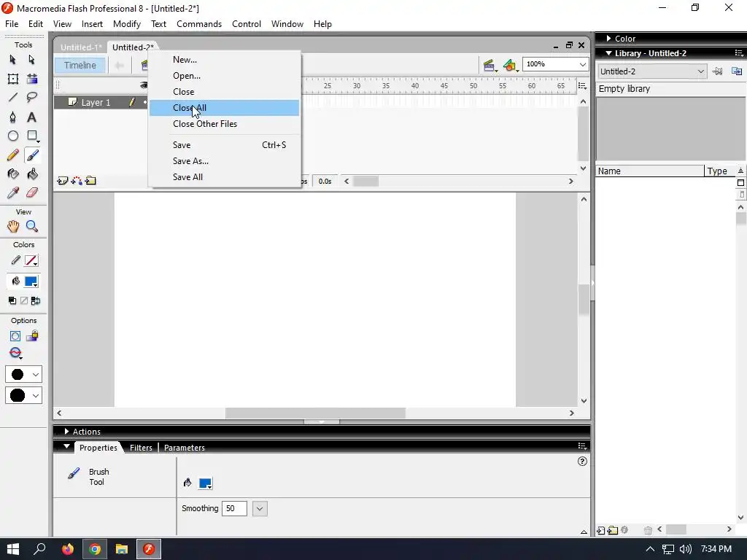Toggle the Timeline button

pos(80,65)
